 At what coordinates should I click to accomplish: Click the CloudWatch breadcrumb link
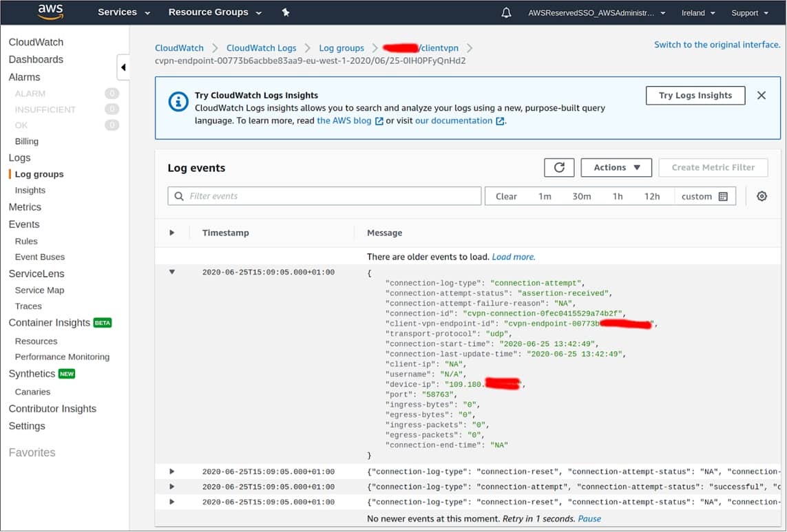point(179,48)
